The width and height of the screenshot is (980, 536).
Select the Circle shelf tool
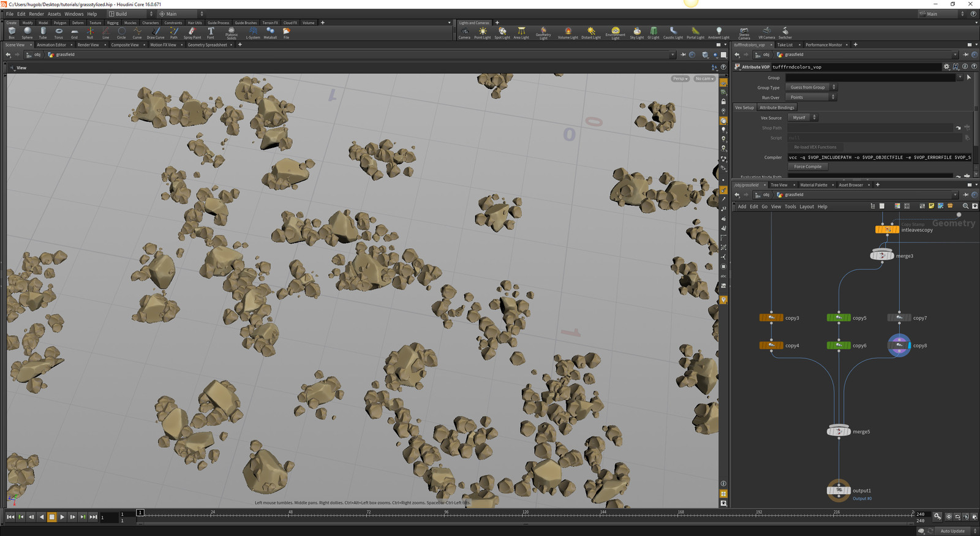121,32
